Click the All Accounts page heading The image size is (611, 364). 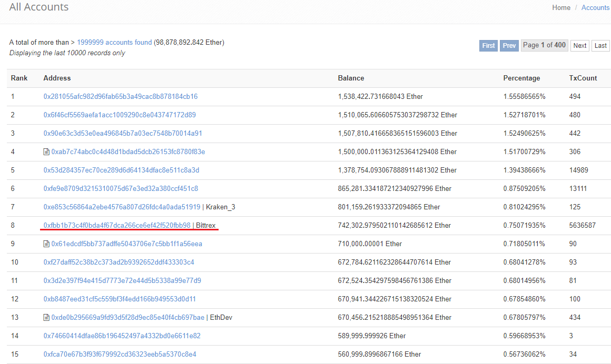[39, 7]
